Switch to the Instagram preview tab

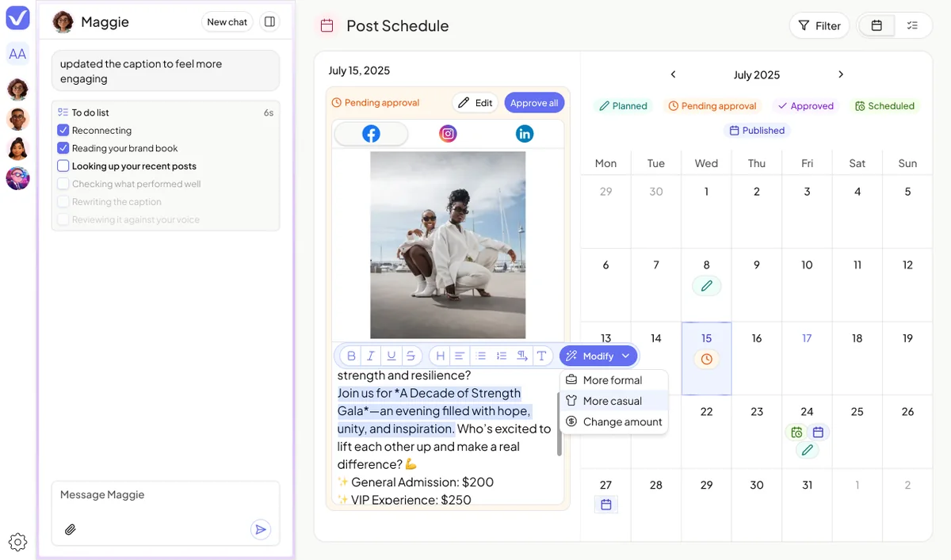coord(448,134)
